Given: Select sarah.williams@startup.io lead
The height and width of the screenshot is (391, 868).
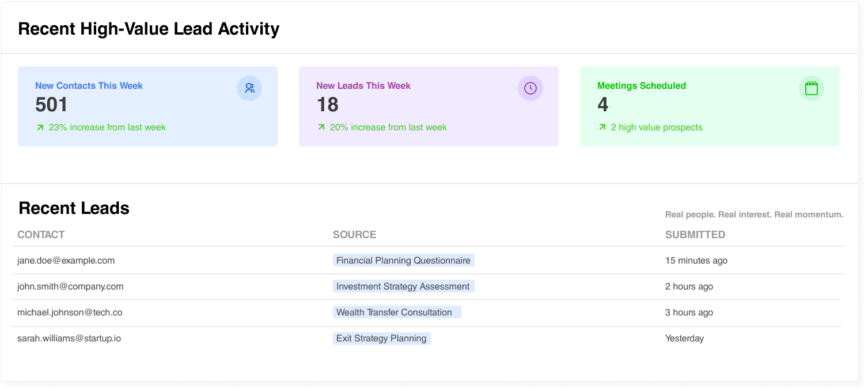Looking at the screenshot, I should (x=69, y=339).
